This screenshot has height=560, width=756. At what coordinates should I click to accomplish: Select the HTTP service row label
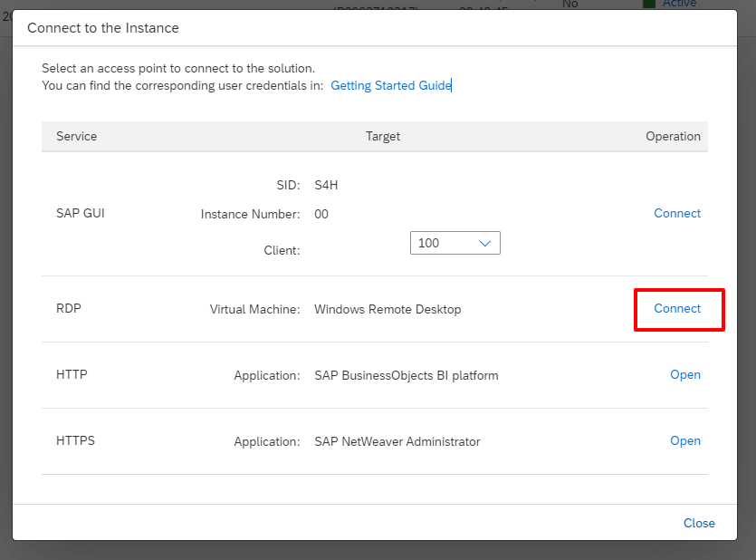pos(72,375)
